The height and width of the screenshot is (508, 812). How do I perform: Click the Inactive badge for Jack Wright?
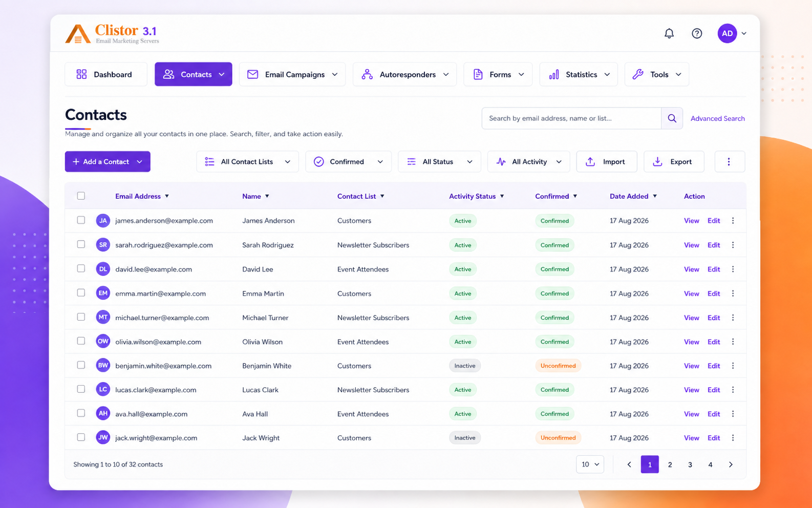[465, 438]
